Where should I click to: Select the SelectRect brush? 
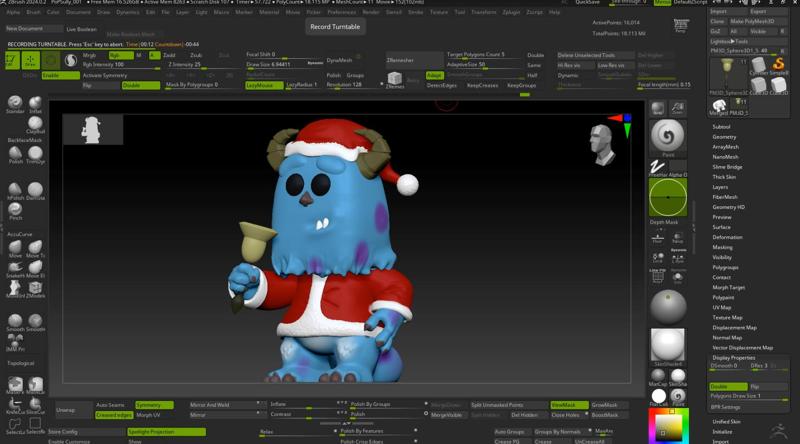35,425
